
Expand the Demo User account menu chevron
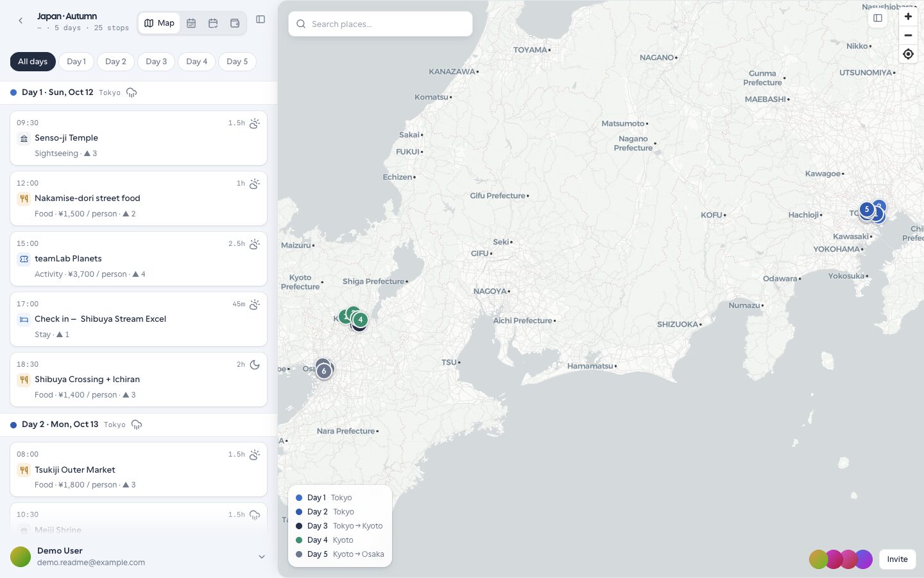262,557
